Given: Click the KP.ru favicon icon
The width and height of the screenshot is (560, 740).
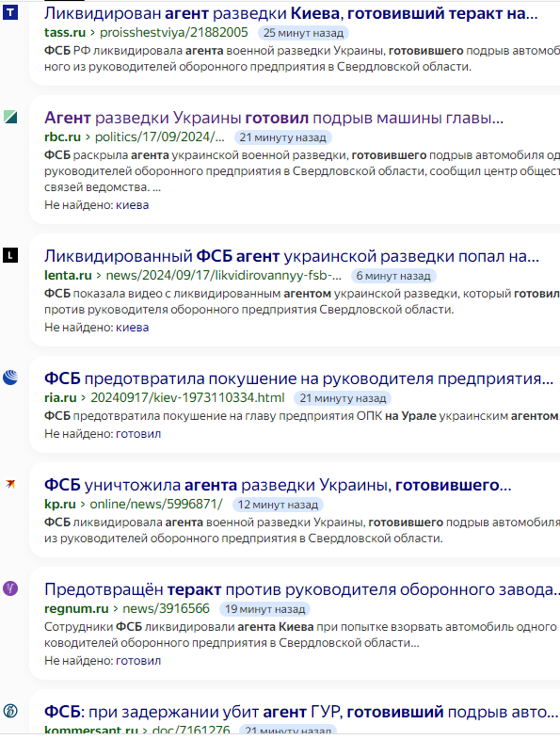Looking at the screenshot, I should 10,484.
